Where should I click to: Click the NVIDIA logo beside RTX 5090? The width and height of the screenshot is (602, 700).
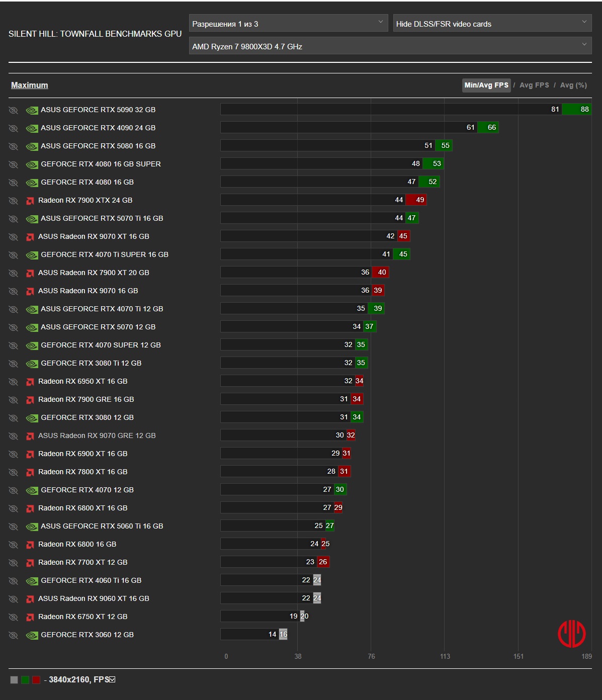coord(32,110)
